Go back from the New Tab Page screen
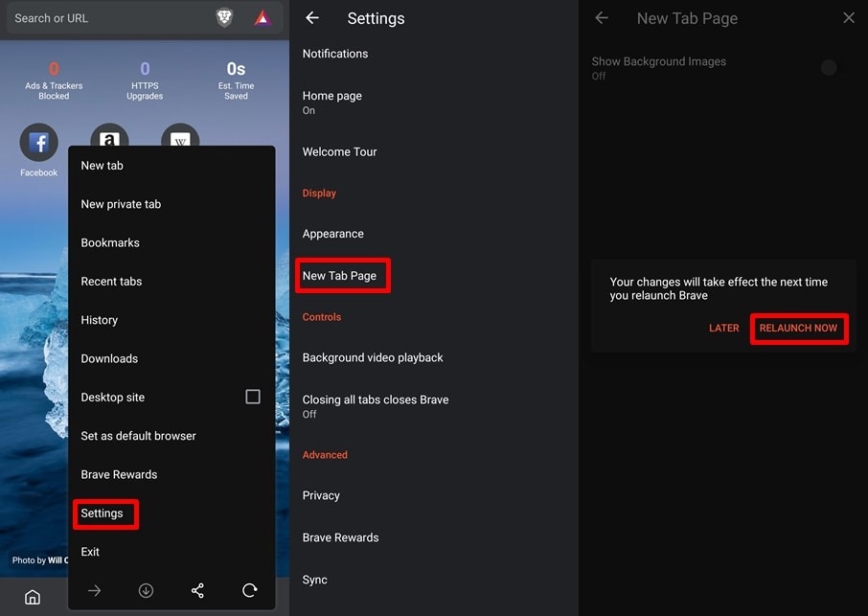The image size is (868, 616). coord(602,18)
